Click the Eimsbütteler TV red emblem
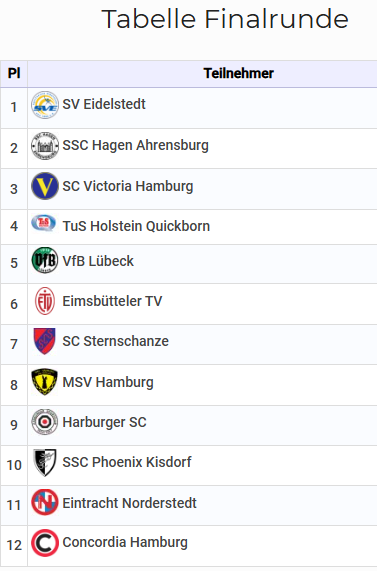The image size is (377, 571). coord(45,301)
